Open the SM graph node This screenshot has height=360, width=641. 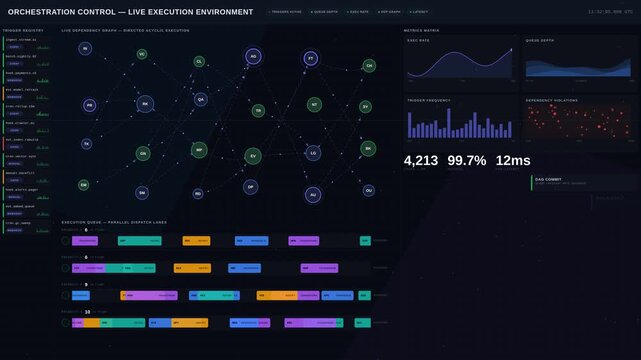(142, 193)
